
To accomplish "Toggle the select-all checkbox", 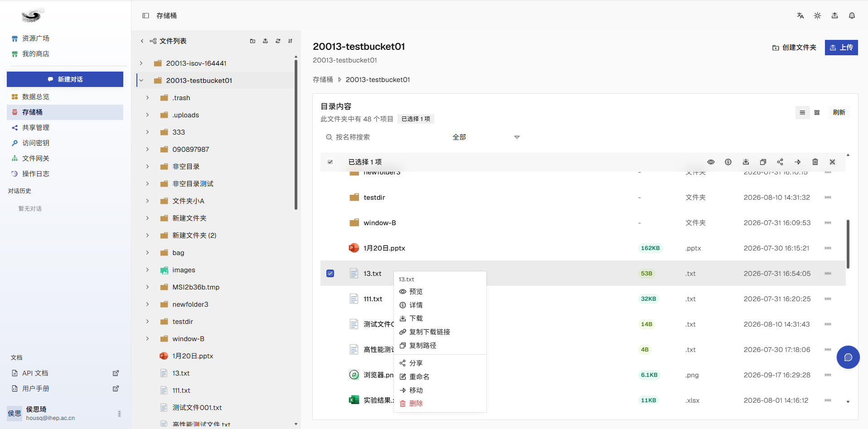I will [330, 162].
